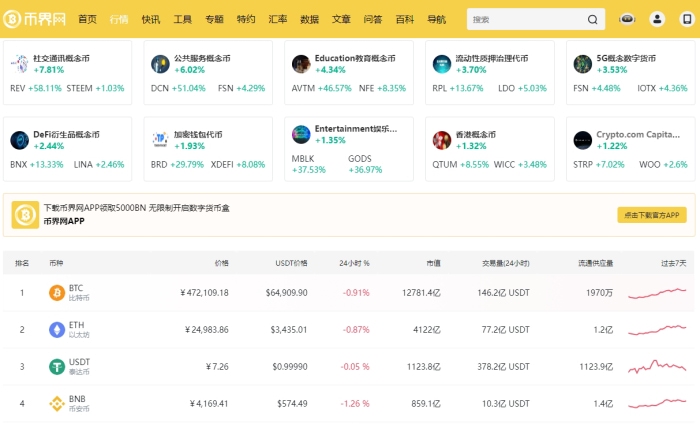700x424 pixels.
Task: Open the Education教育概念币 link
Action: tap(349, 58)
